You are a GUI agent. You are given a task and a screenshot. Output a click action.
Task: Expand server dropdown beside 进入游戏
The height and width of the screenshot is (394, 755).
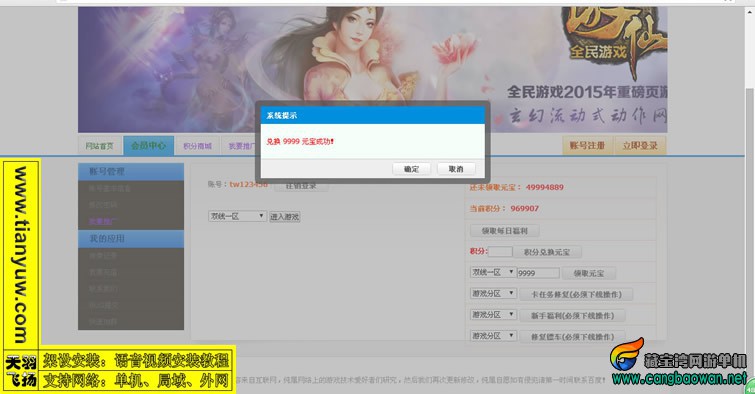[x=237, y=216]
